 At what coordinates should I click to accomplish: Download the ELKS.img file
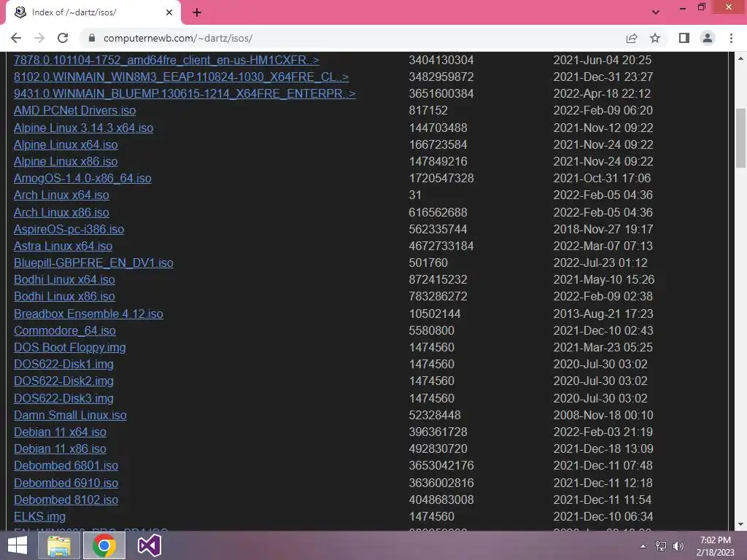[39, 517]
